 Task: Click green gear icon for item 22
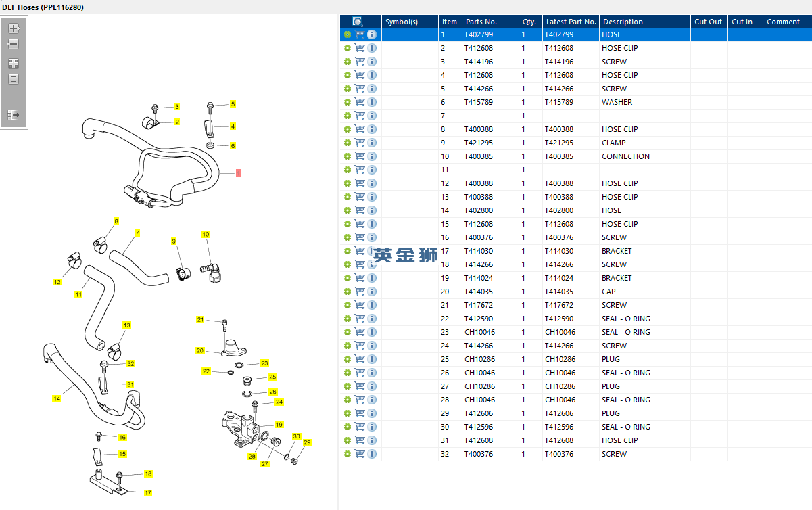click(348, 319)
